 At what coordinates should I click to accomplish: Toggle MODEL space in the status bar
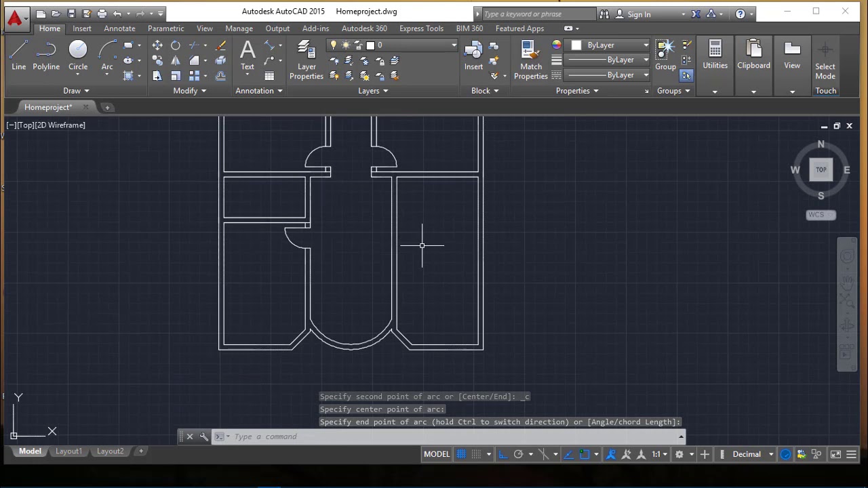(x=436, y=454)
